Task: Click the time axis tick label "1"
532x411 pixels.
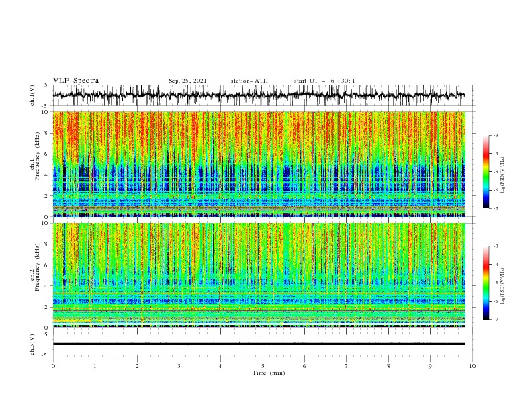Action: pos(95,366)
